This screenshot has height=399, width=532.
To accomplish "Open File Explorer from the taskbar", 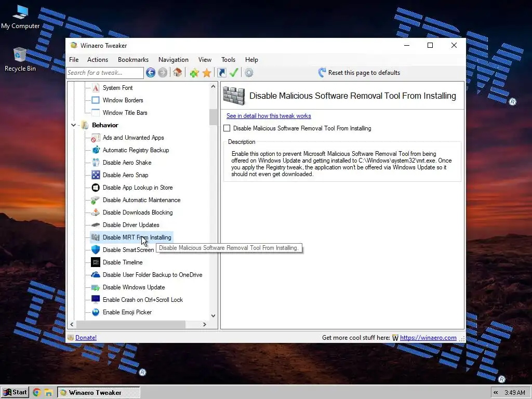I will click(48, 393).
